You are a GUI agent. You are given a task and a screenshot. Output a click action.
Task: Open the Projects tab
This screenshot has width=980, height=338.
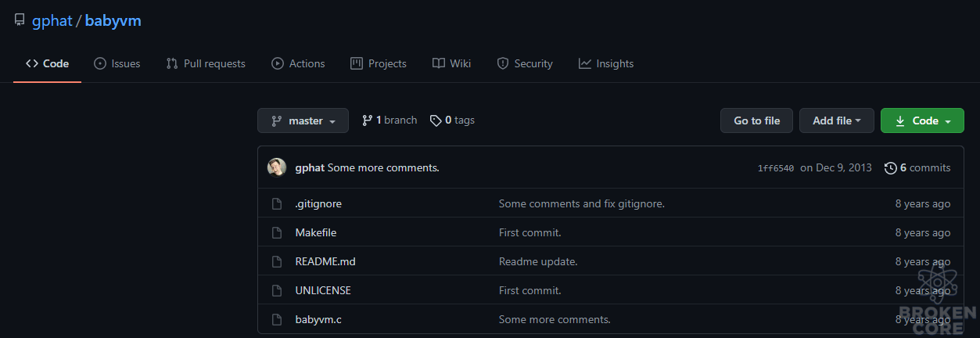(x=379, y=63)
